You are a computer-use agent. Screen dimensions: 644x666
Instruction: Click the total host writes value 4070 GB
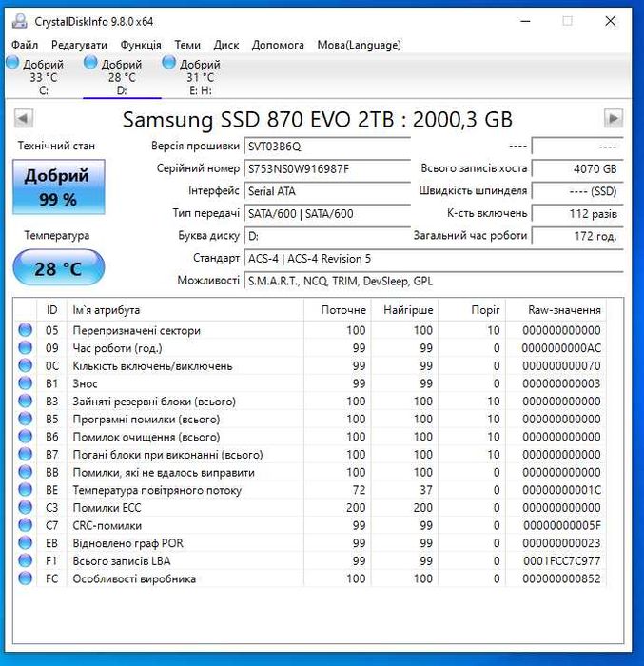click(x=577, y=169)
